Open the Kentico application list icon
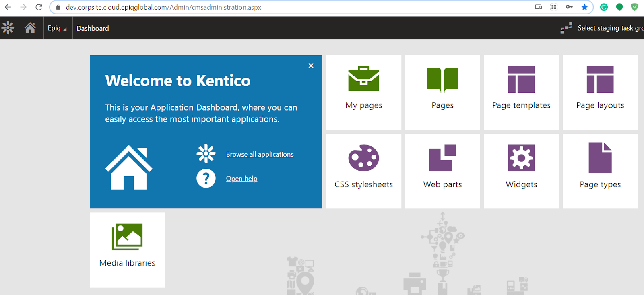Image resolution: width=644 pixels, height=295 pixels. pos(8,28)
